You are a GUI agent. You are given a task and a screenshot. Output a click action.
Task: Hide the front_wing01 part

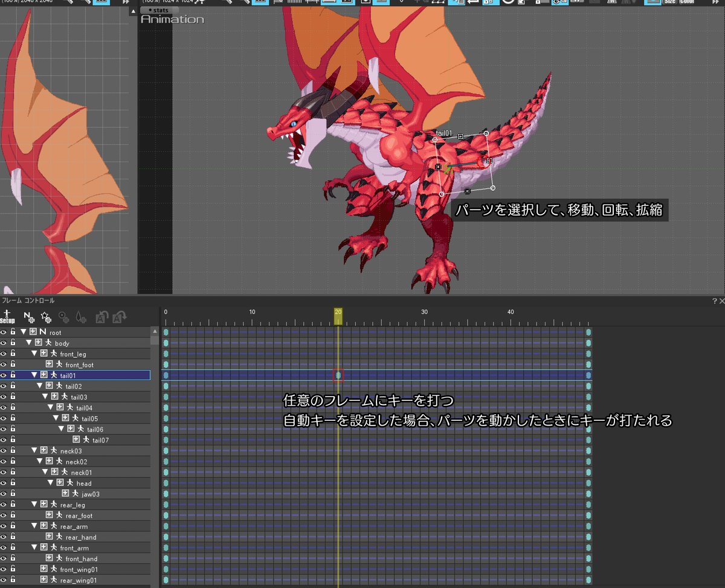point(4,569)
